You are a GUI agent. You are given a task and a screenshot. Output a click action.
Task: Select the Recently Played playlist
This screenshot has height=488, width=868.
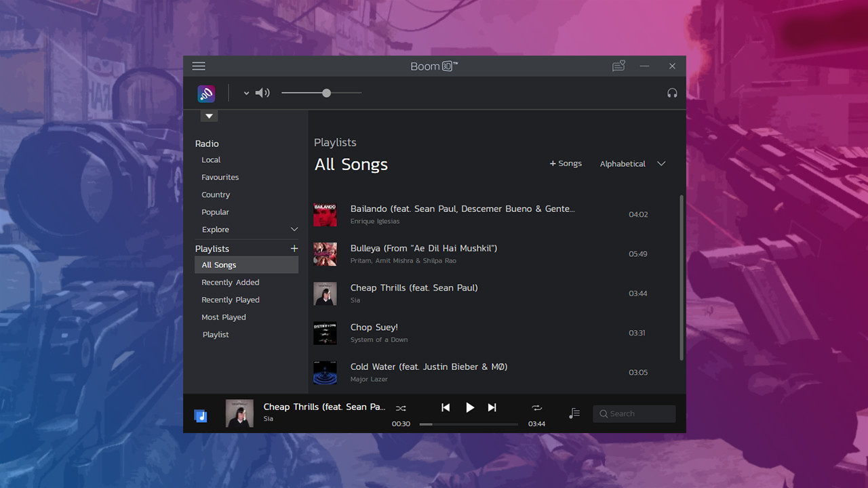(x=230, y=299)
